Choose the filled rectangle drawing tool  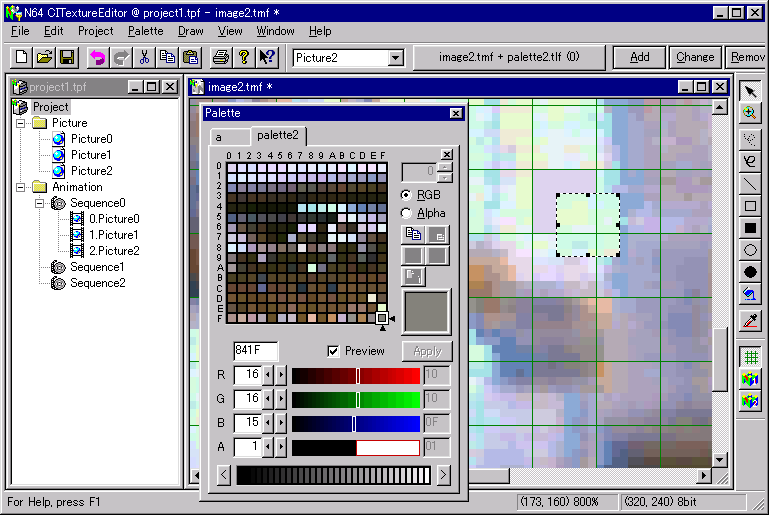click(x=750, y=229)
